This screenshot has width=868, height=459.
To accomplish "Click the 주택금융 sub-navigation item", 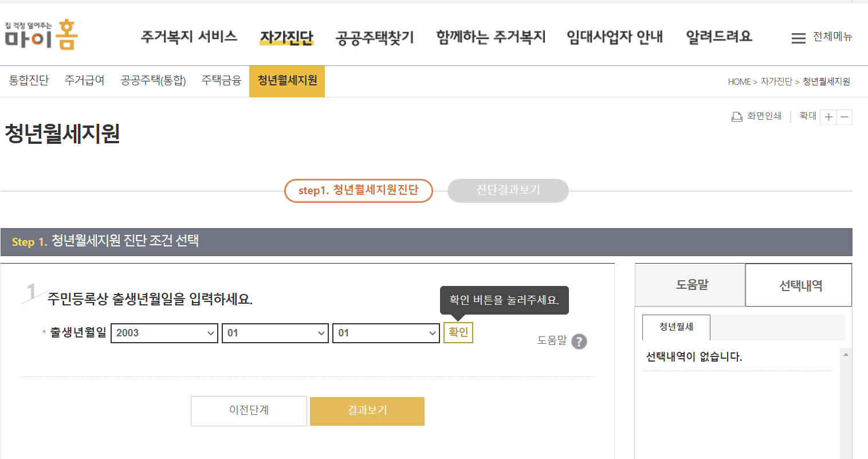I will click(221, 80).
